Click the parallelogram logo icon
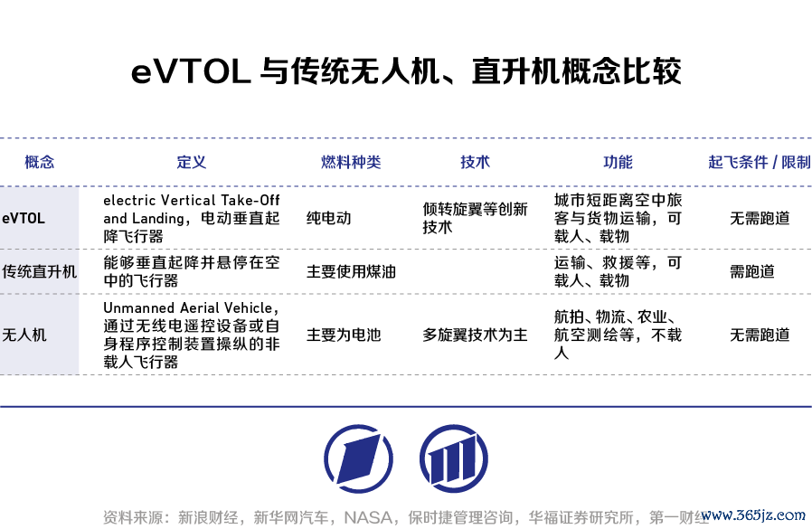 358,459
